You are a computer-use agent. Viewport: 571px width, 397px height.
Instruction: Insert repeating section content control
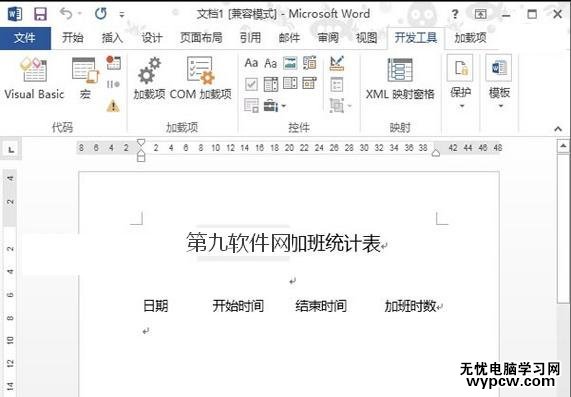pyautogui.click(x=251, y=106)
